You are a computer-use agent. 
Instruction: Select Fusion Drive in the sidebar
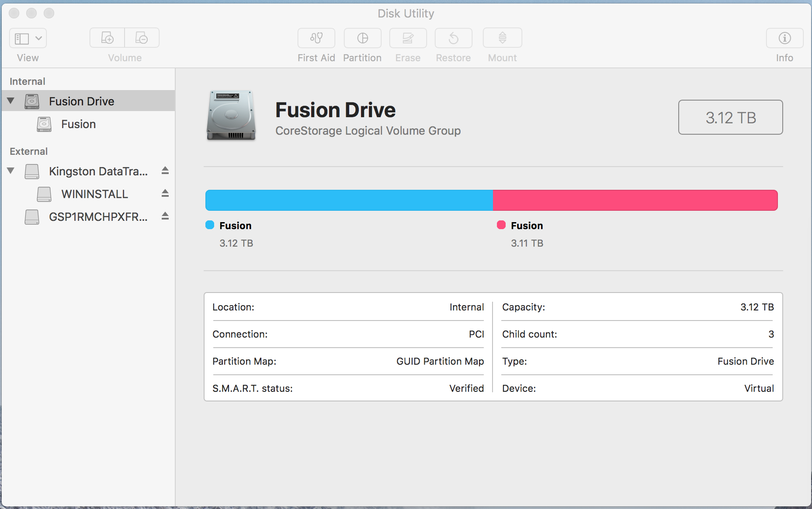88,101
